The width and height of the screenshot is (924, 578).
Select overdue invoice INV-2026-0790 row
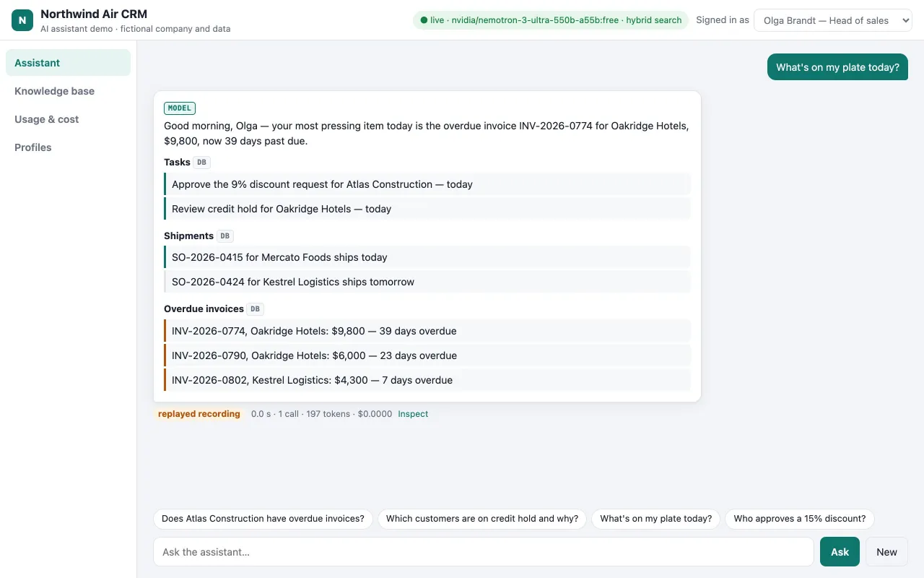click(x=427, y=355)
